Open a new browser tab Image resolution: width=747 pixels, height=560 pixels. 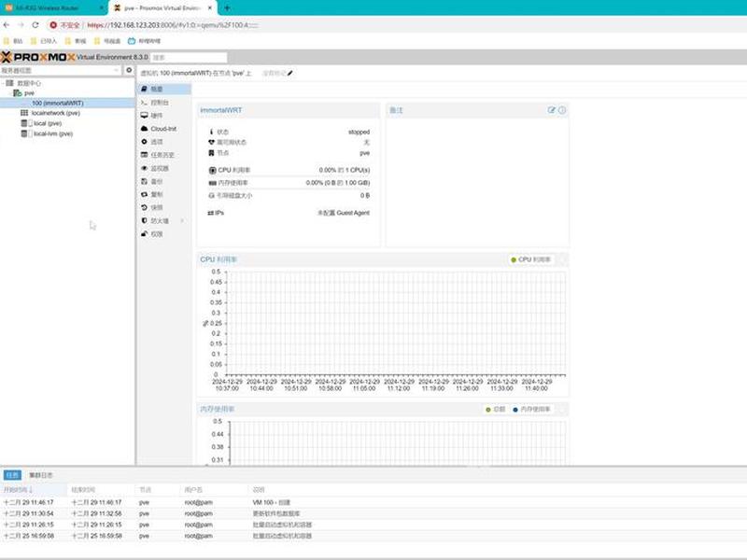click(227, 7)
